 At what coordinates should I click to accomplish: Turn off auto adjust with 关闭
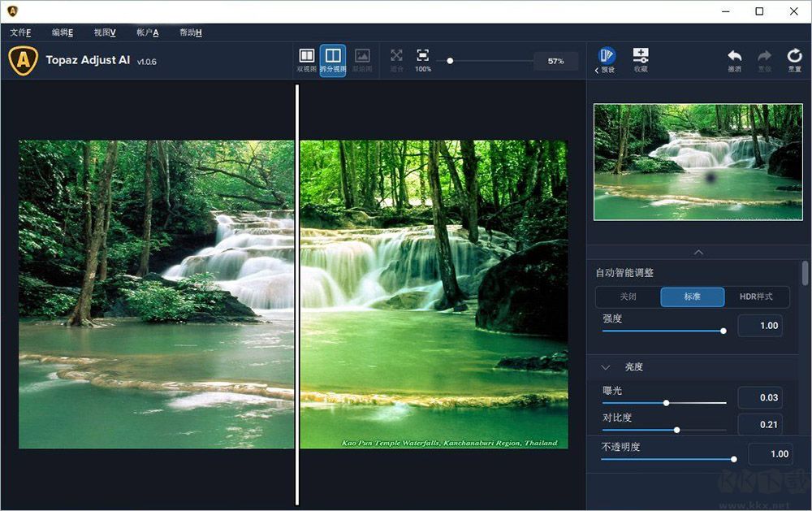point(628,297)
